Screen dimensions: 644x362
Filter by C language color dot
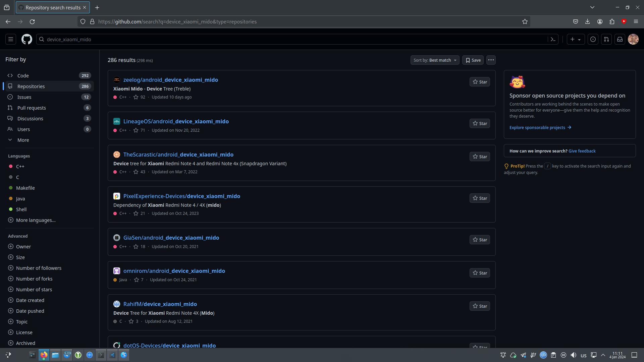11,177
